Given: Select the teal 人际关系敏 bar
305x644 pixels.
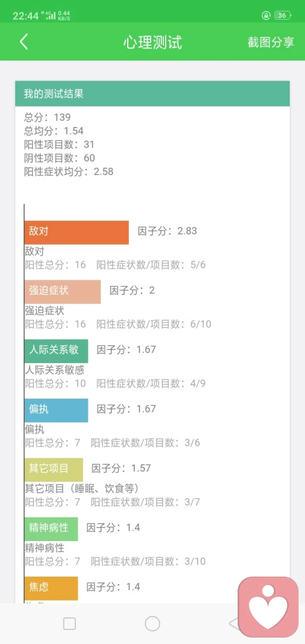Looking at the screenshot, I should click(x=57, y=351).
